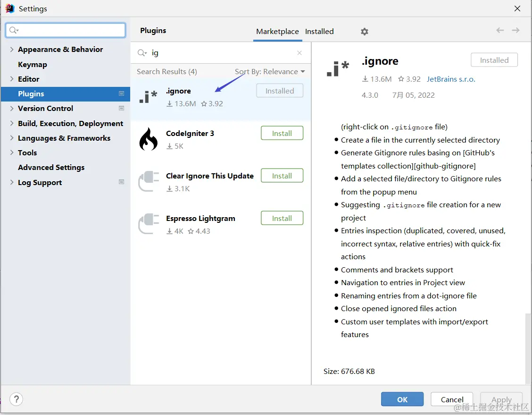The image size is (532, 415).
Task: Select the CodeIgniter 3 plugin title
Action: 190,134
